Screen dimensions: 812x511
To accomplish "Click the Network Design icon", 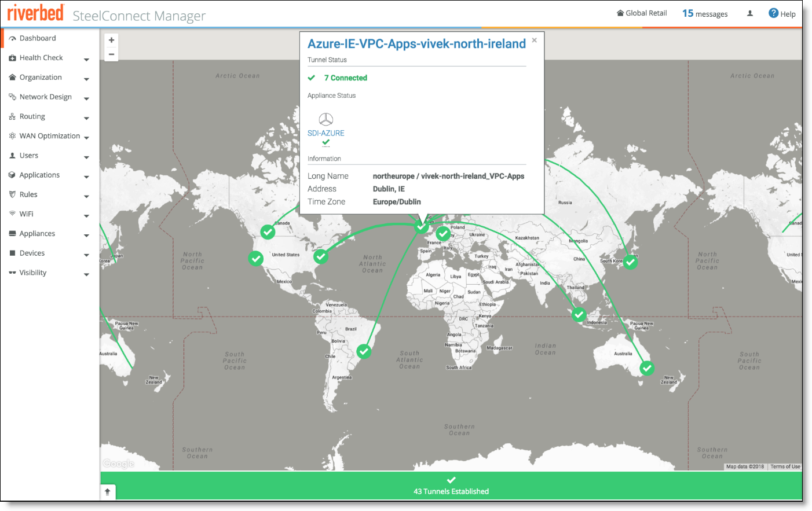I will click(12, 97).
